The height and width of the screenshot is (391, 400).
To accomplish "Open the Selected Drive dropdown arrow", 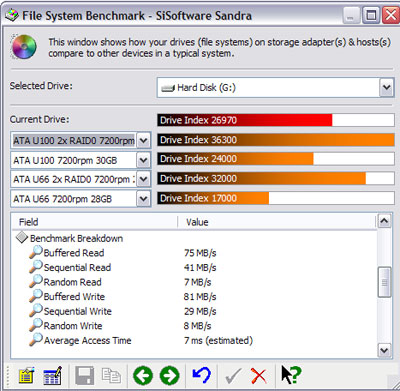I will pyautogui.click(x=386, y=88).
